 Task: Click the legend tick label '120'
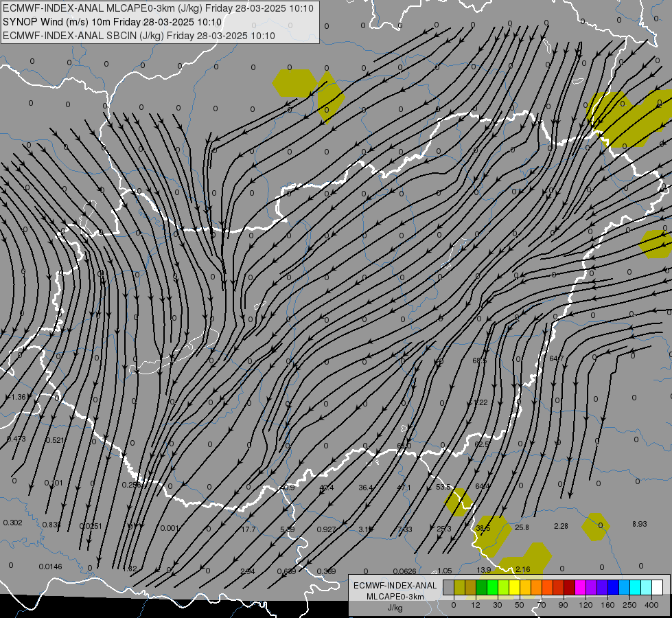[586, 605]
